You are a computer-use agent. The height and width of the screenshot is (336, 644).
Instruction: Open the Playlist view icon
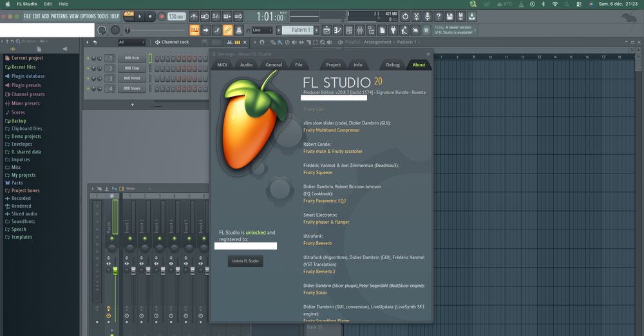point(327,30)
